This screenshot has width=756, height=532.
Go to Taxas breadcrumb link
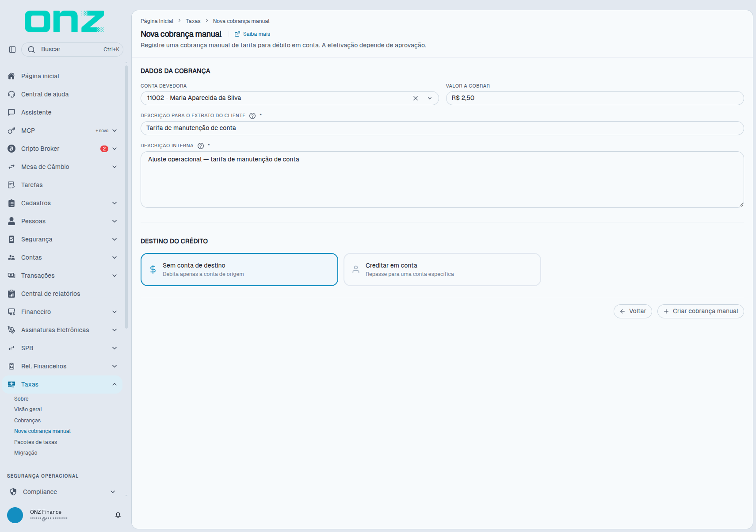click(x=193, y=21)
